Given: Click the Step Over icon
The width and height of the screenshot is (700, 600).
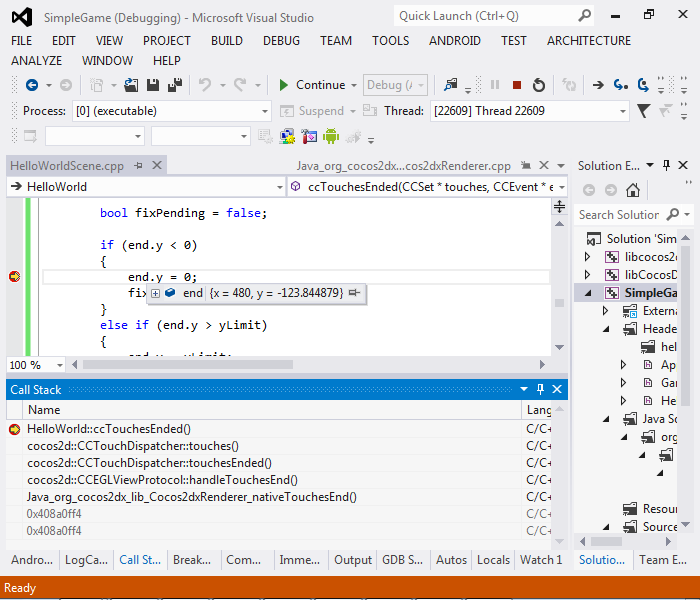Looking at the screenshot, I should (x=643, y=85).
